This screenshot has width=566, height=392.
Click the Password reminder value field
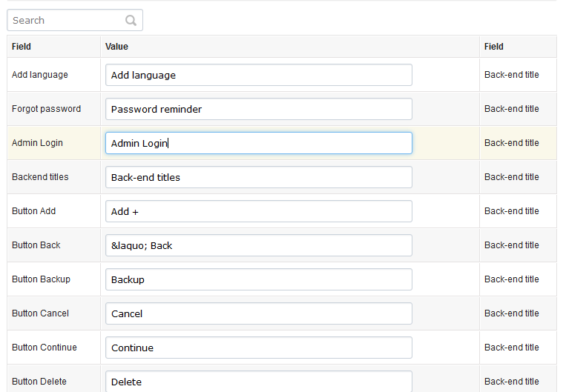(x=258, y=109)
